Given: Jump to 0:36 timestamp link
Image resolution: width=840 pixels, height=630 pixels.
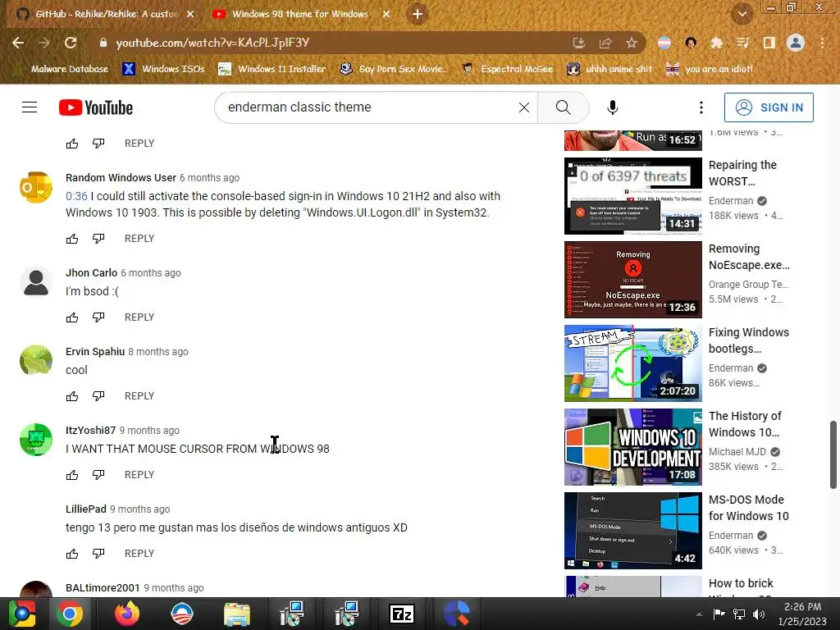Looking at the screenshot, I should (x=76, y=196).
